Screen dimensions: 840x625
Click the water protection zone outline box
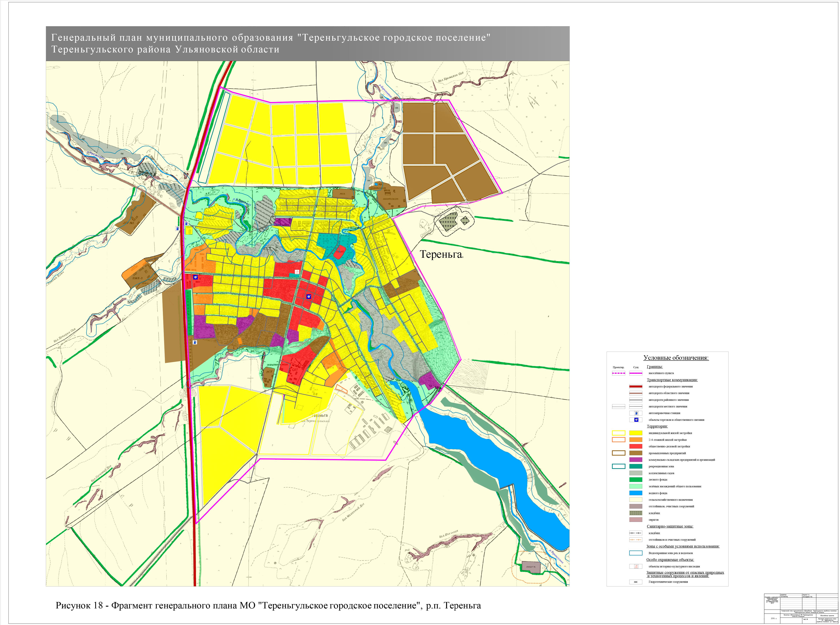[636, 553]
